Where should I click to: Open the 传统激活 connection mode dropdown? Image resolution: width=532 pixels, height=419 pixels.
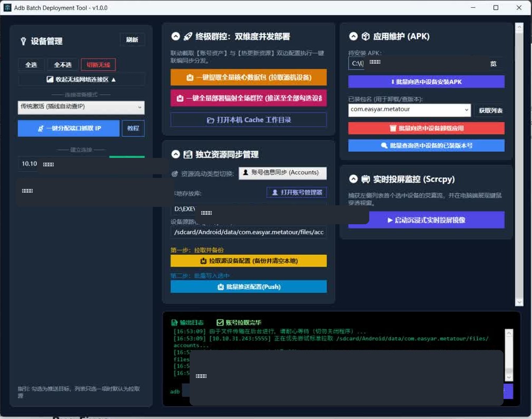point(81,107)
